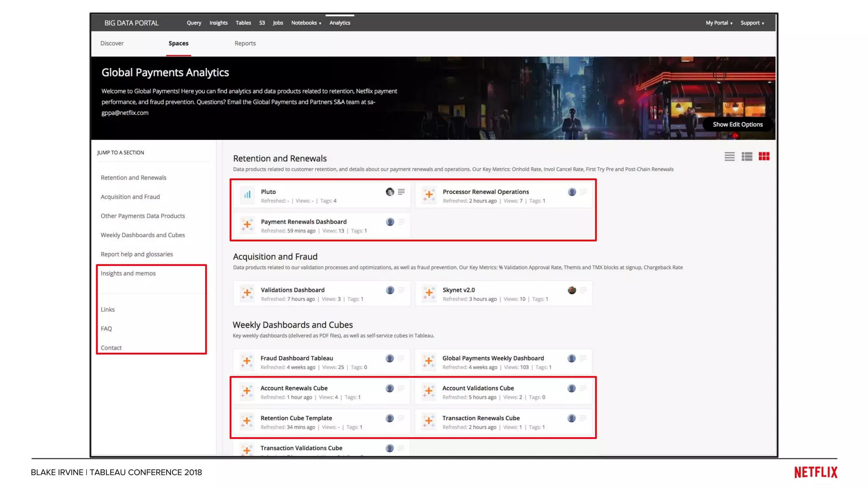Click the Global Payments Weekly Dashboard avatar
The height and width of the screenshot is (488, 868).
(571, 358)
